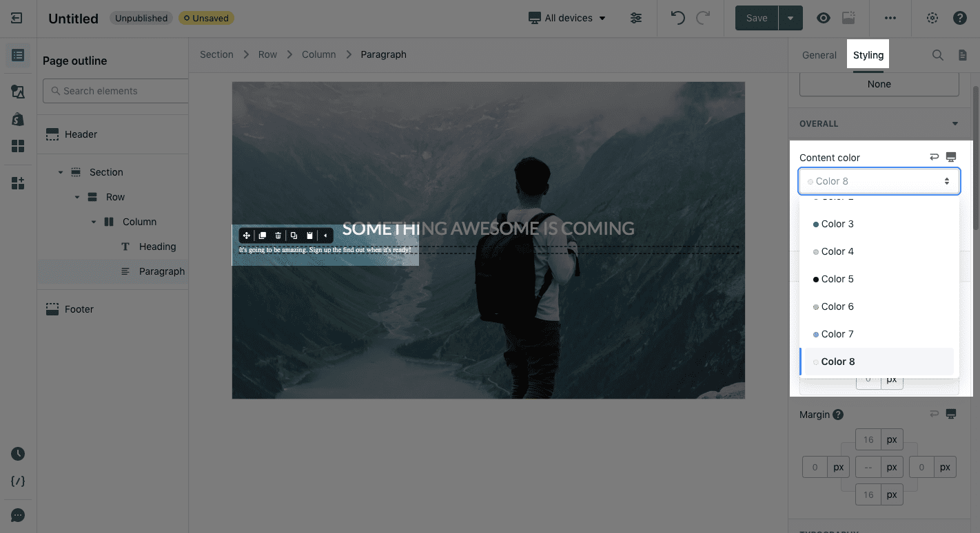Pick Color 7 option

[x=879, y=334]
